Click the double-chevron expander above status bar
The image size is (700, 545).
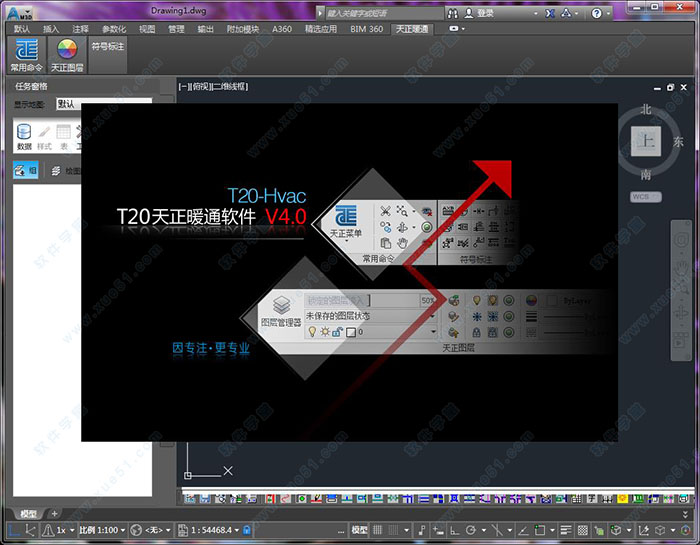[685, 514]
